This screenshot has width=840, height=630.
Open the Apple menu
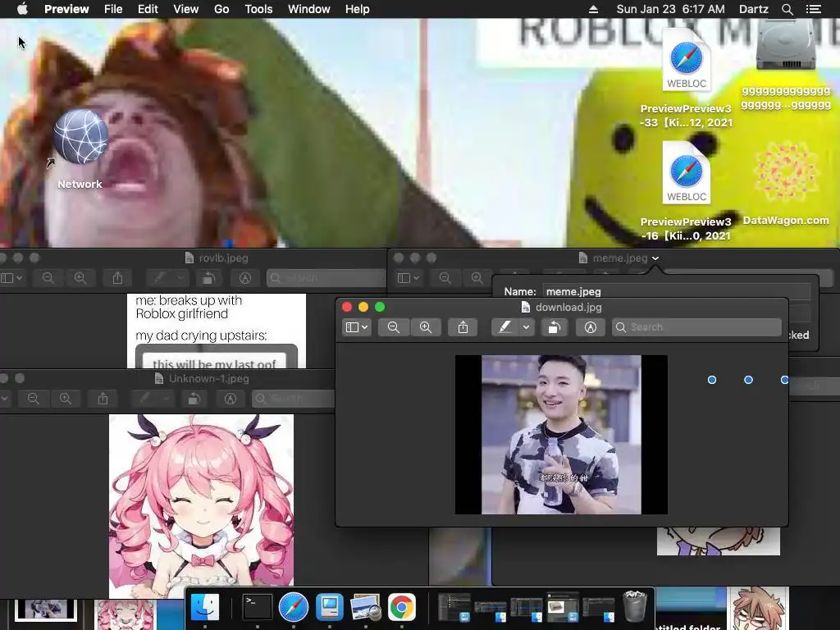click(x=22, y=9)
